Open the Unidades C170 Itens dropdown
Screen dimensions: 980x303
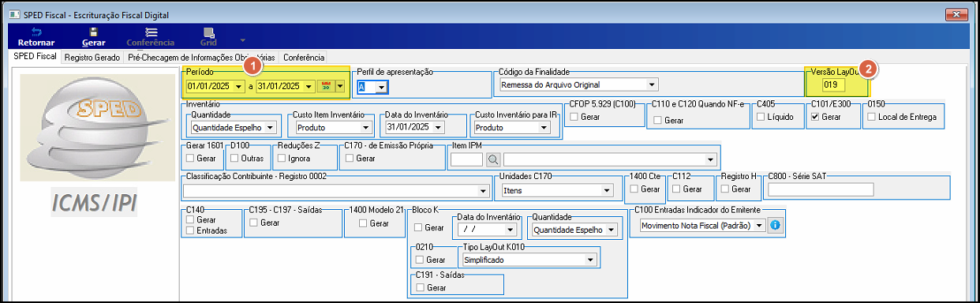tap(606, 190)
